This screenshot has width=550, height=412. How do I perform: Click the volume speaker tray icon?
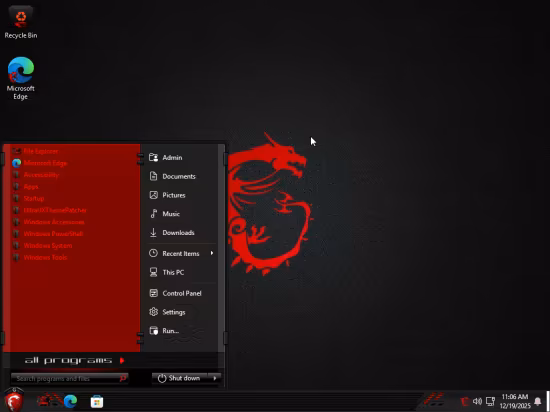tap(477, 401)
